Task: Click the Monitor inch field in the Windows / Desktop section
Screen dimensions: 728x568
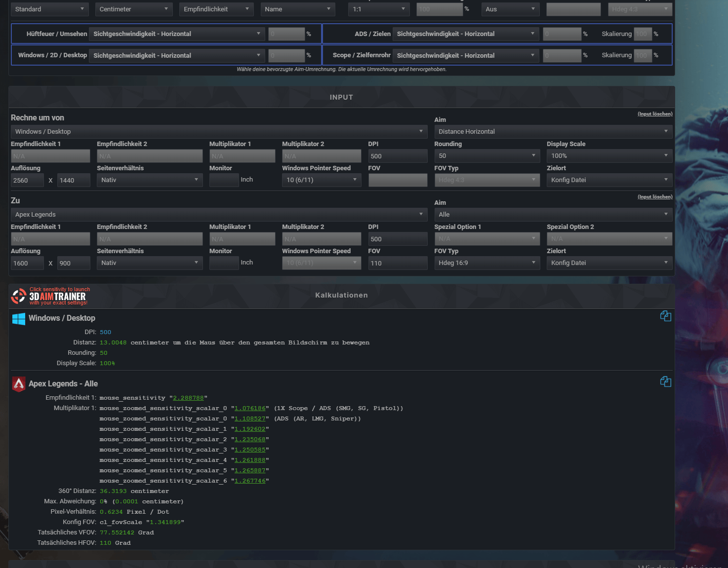Action: (224, 180)
